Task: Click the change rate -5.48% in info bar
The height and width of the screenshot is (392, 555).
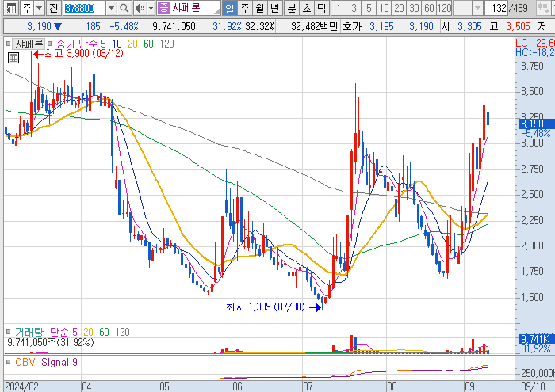Action: pos(124,26)
